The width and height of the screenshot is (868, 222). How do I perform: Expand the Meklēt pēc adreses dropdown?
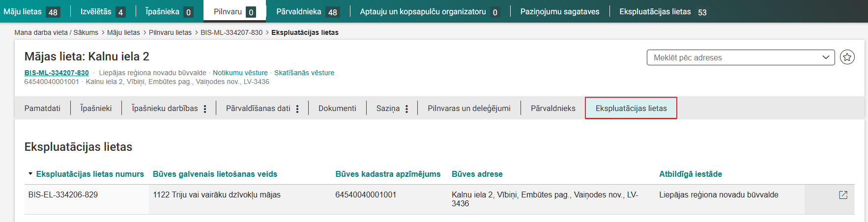(825, 57)
